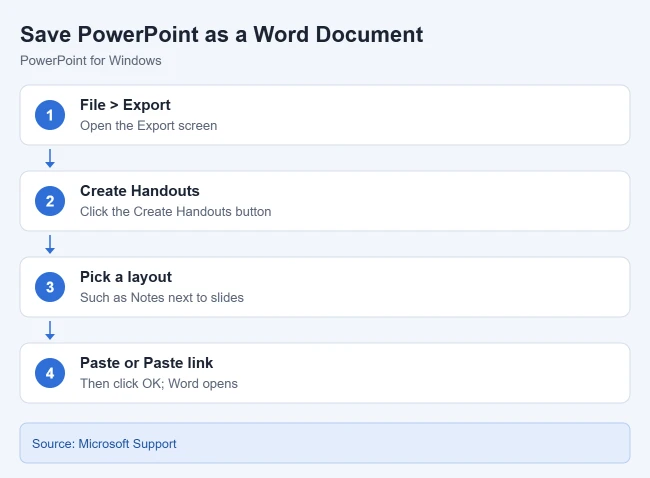Screen dimensions: 650x478
Task: Click the 'Save PowerPoint as a Word Document' heading
Action: (x=221, y=34)
